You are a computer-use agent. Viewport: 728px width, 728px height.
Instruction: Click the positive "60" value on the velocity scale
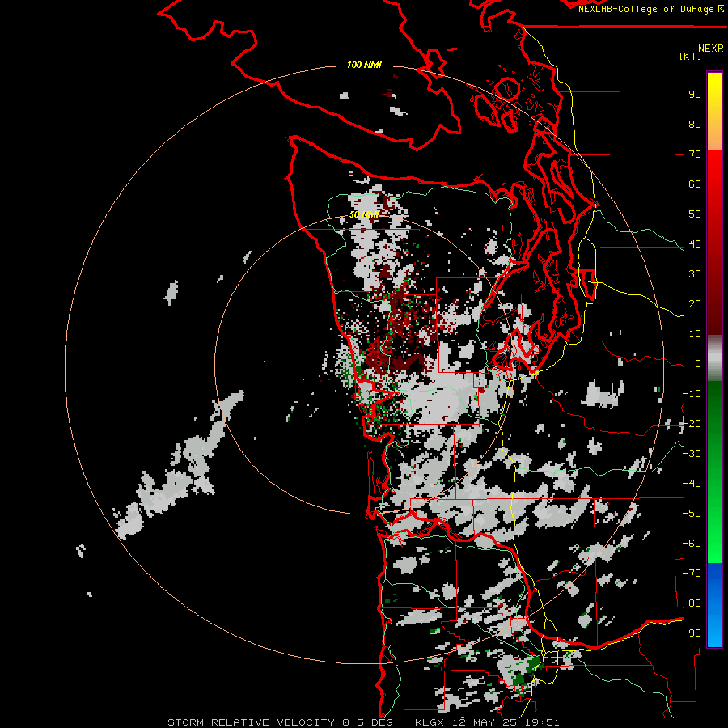pos(695,184)
